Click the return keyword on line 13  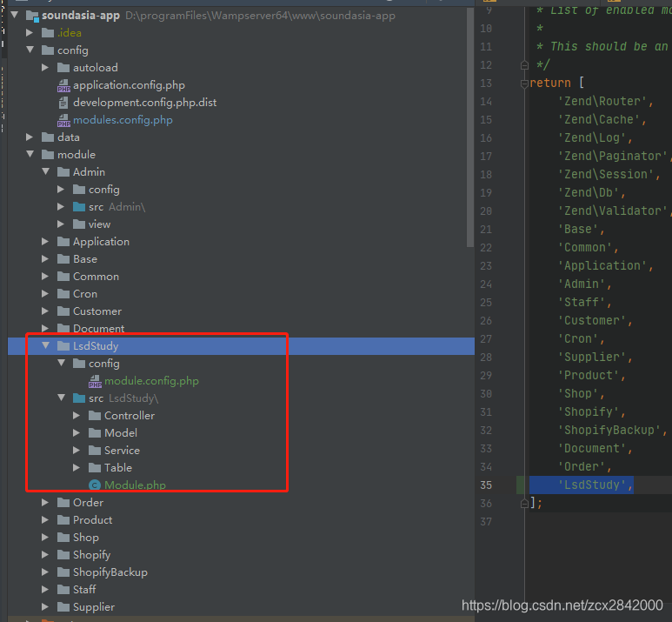tap(550, 83)
